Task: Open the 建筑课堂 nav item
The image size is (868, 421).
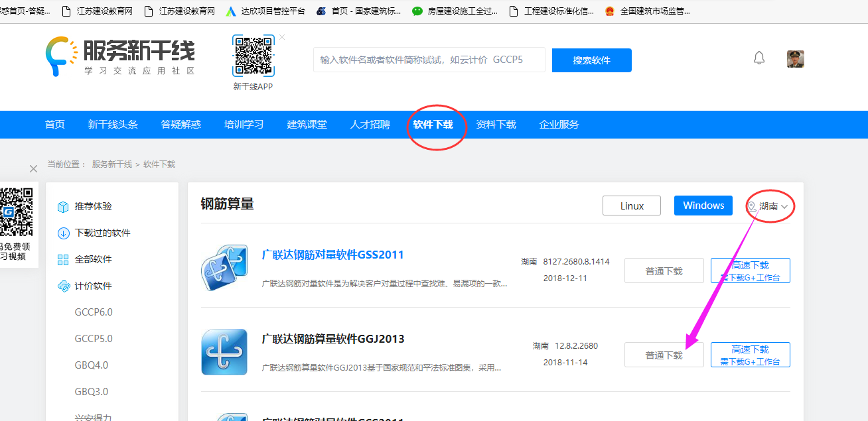Action: click(x=307, y=125)
